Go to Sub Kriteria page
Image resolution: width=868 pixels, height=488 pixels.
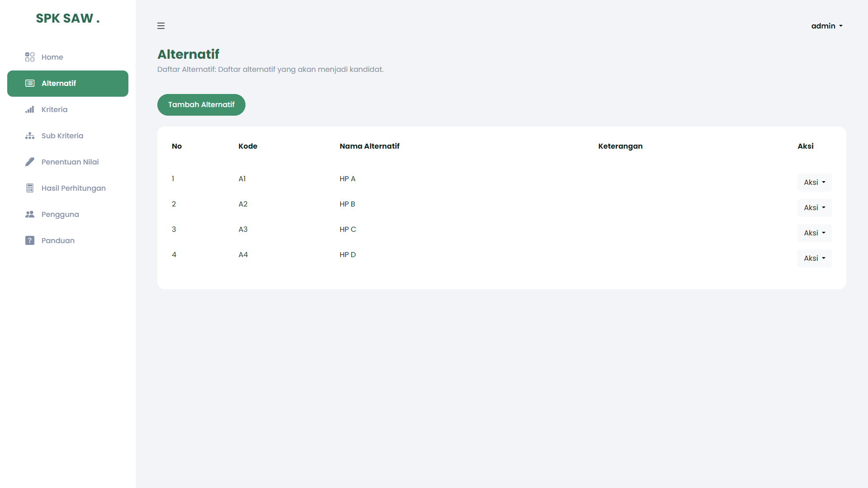click(68, 136)
